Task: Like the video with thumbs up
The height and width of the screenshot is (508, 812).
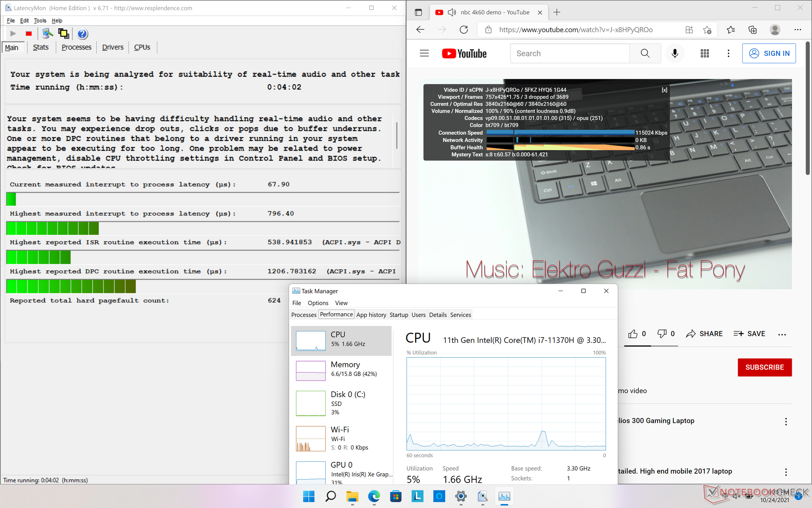Action: (x=633, y=334)
